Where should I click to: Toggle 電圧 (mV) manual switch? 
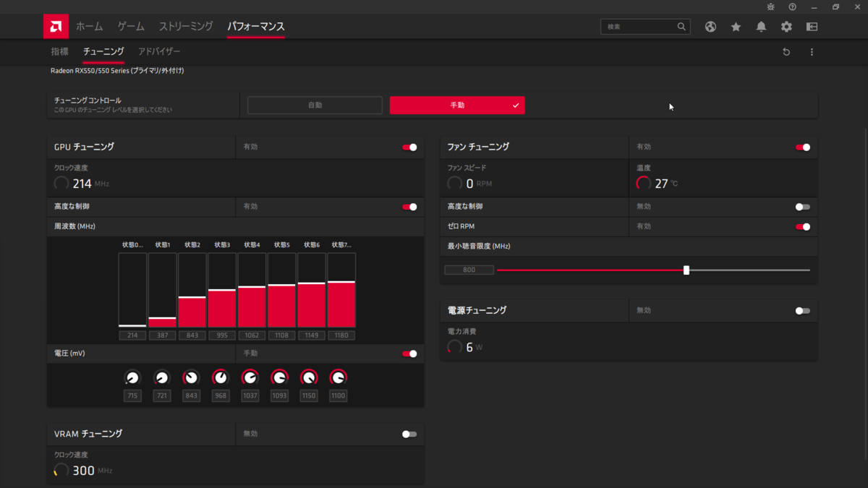tap(409, 354)
